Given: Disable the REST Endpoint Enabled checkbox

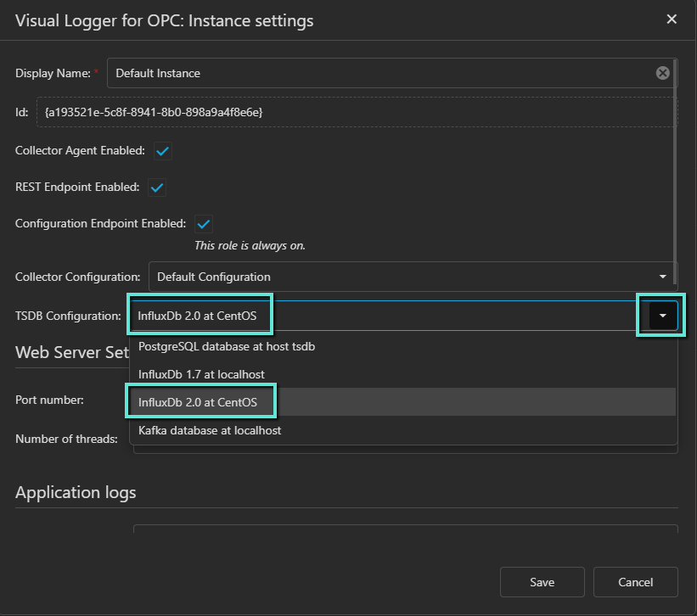Looking at the screenshot, I should 157,188.
